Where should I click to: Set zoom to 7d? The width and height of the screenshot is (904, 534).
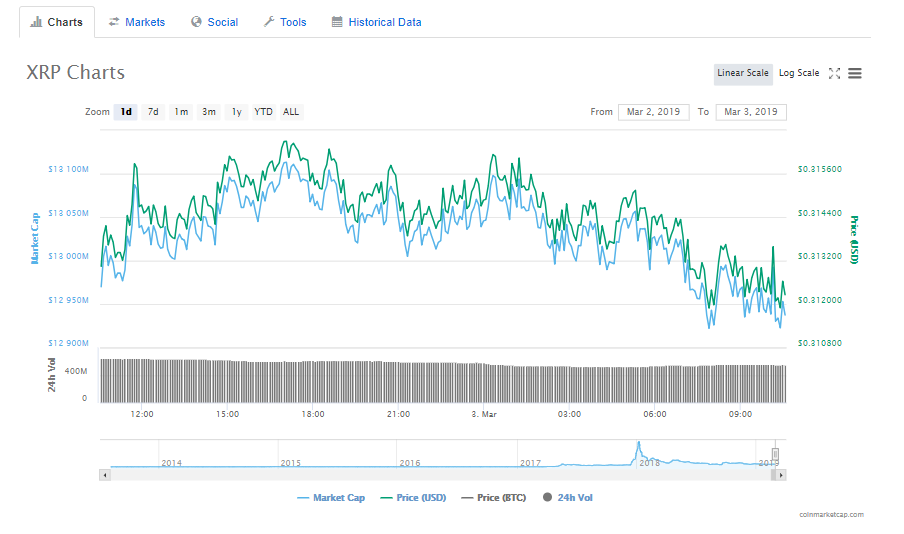[153, 112]
